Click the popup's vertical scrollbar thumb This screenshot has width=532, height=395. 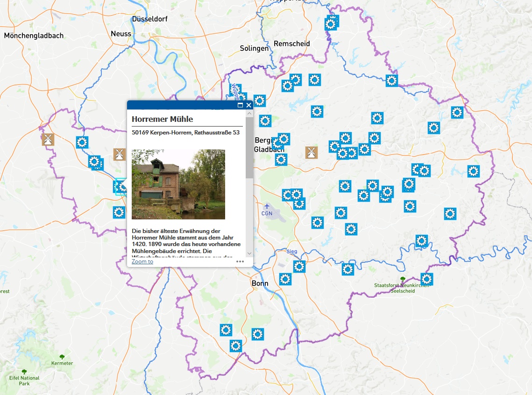[x=249, y=148]
